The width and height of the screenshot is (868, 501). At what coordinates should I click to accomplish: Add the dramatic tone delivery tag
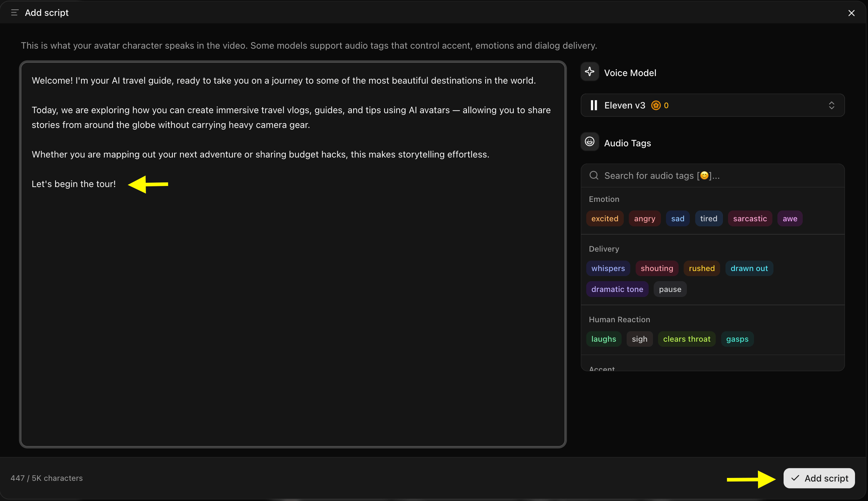617,289
